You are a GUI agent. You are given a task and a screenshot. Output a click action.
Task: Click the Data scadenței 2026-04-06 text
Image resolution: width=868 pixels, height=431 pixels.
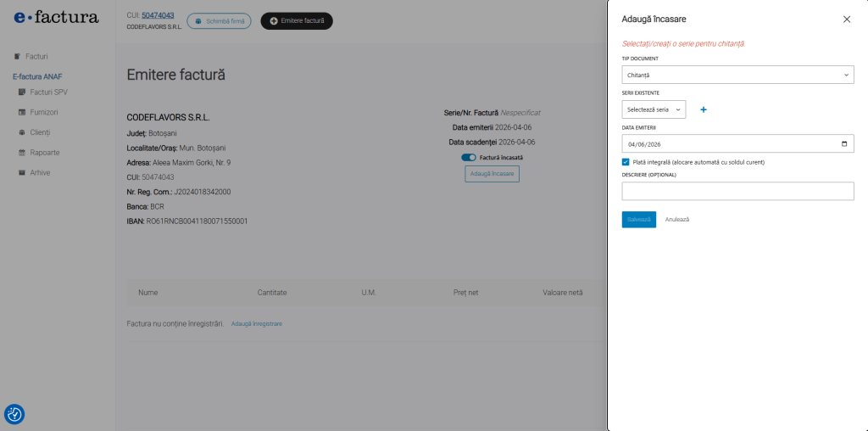(x=492, y=142)
